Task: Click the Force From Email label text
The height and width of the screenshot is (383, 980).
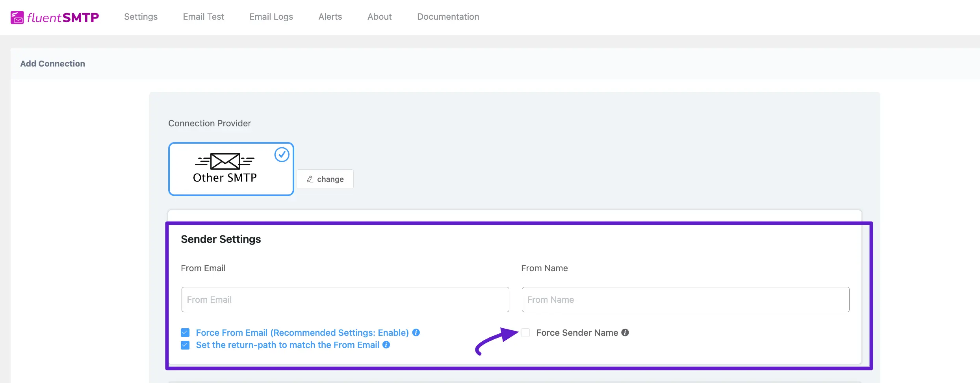Action: tap(302, 333)
